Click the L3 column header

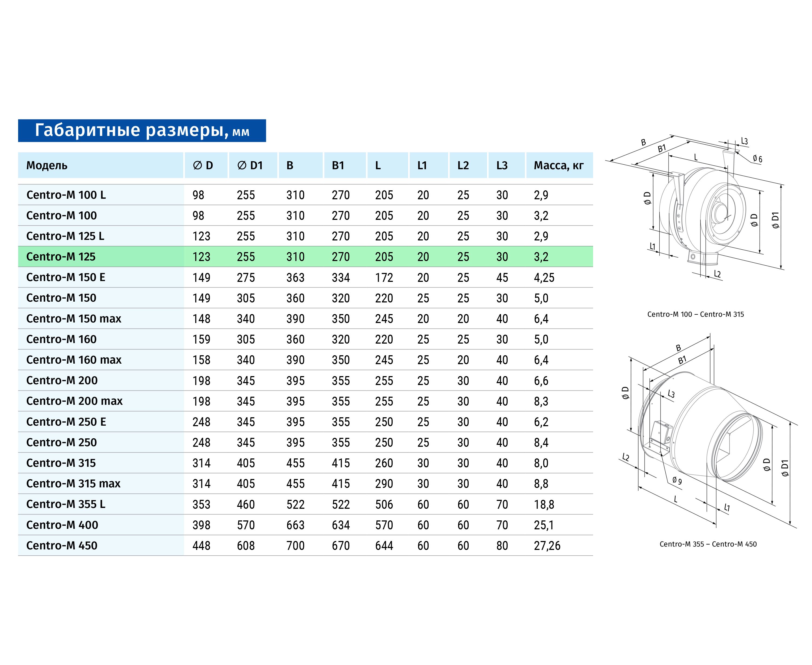click(502, 165)
